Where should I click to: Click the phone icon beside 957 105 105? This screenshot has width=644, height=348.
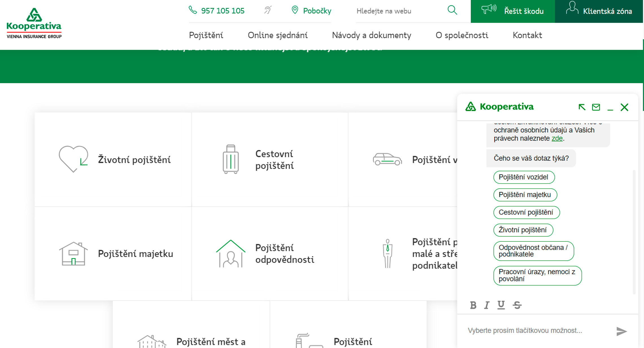click(193, 10)
